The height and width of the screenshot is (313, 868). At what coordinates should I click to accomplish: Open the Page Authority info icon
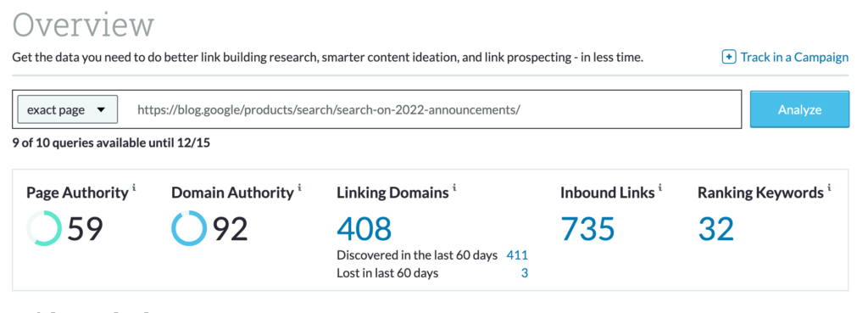[x=134, y=187]
